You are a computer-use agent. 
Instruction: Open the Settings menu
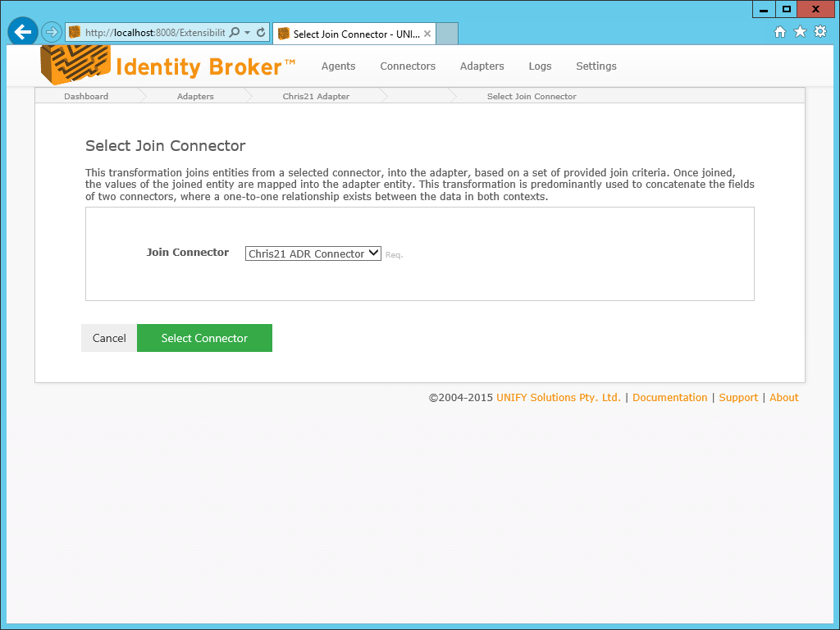click(596, 66)
